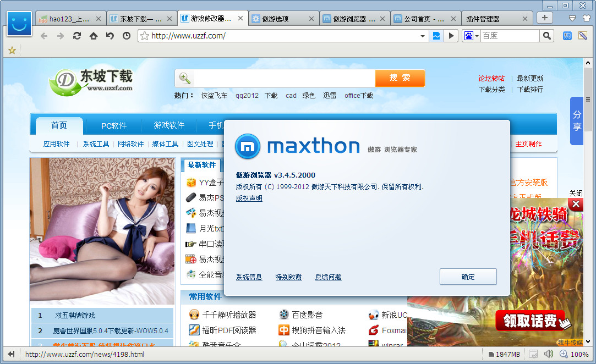Click the blue page mode icon in address bar
596x364 pixels.
tap(436, 36)
